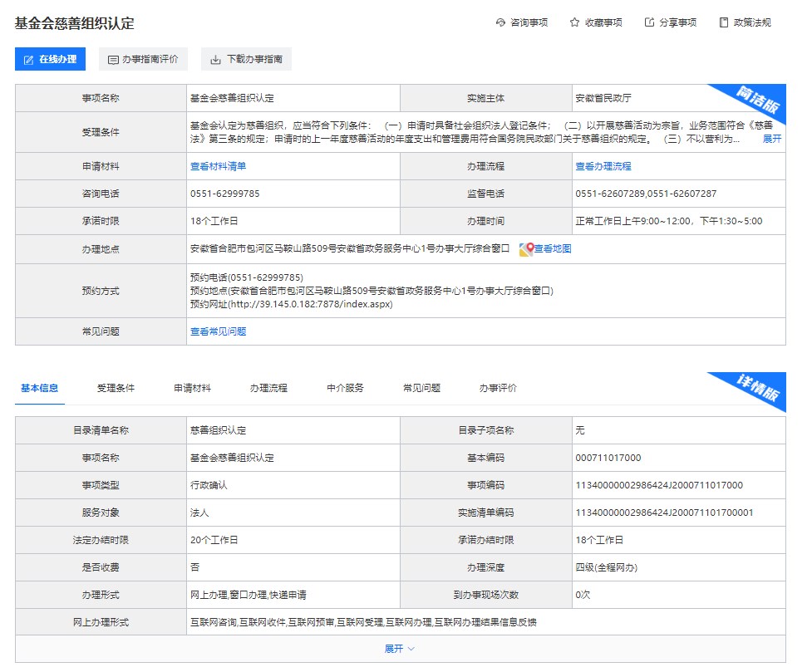Screen dimensions: 812x672
Task: Click the 分享事项 share icon
Action: [649, 22]
